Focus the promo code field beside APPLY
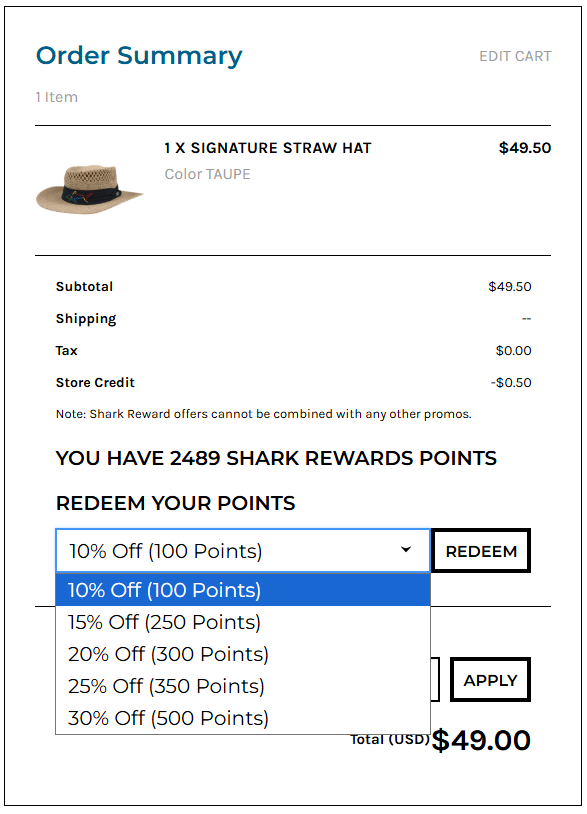Viewport: 587px width, 814px height. click(435, 680)
